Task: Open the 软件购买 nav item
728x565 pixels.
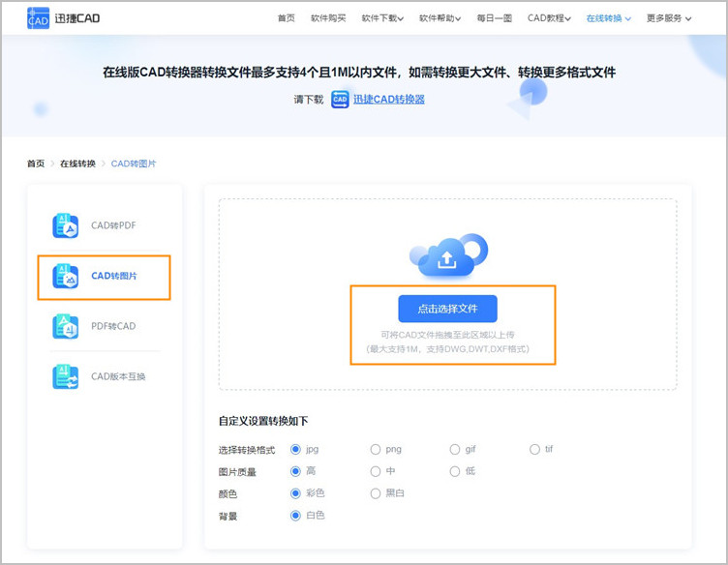Action: click(x=328, y=18)
